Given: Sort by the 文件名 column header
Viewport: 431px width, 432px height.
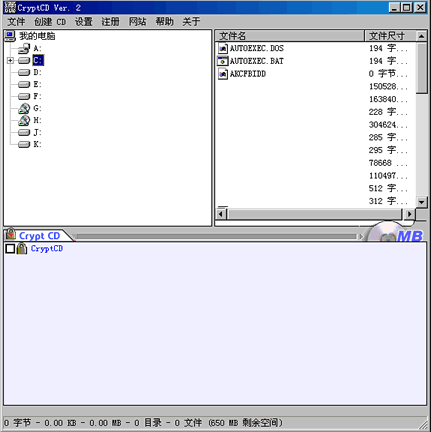Looking at the screenshot, I should pos(290,36).
